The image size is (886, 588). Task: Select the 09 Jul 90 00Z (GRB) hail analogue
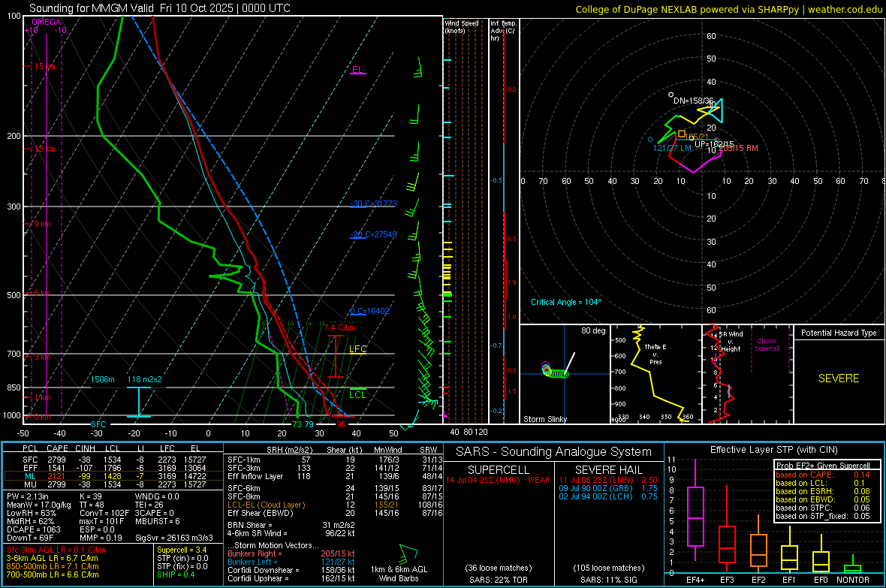[x=608, y=488]
